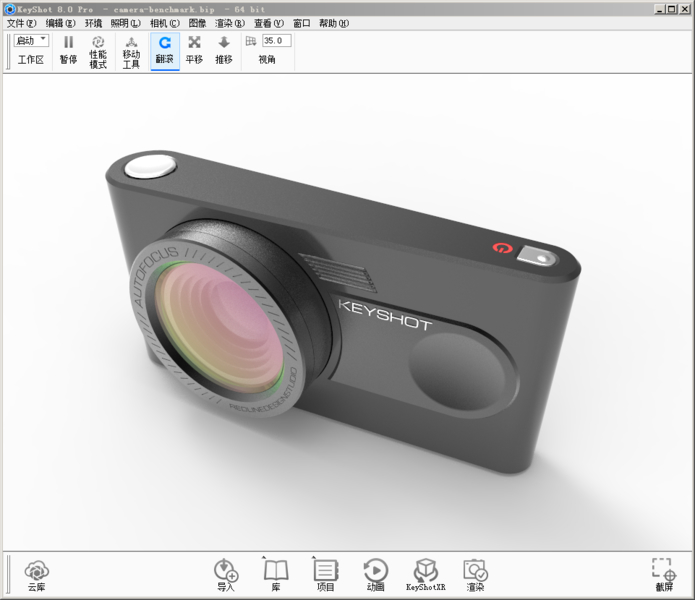Open the KeyShotXR icon
The image size is (695, 600).
(x=426, y=575)
